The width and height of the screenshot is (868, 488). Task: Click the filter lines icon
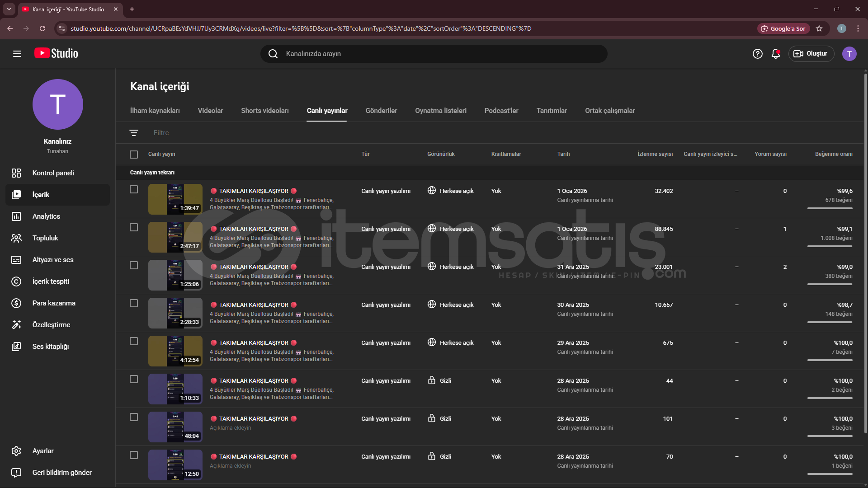(134, 133)
